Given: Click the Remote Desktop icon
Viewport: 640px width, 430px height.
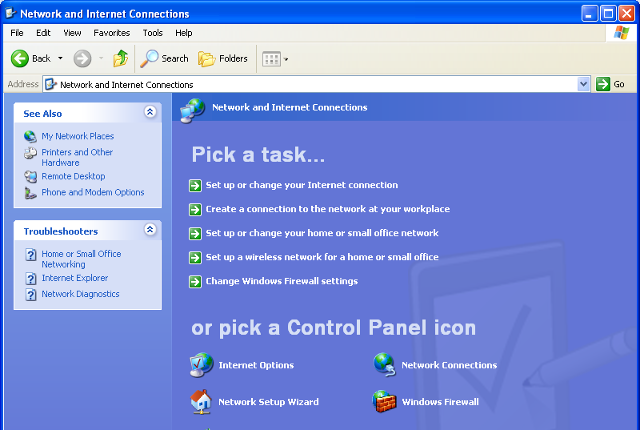Looking at the screenshot, I should [x=30, y=176].
